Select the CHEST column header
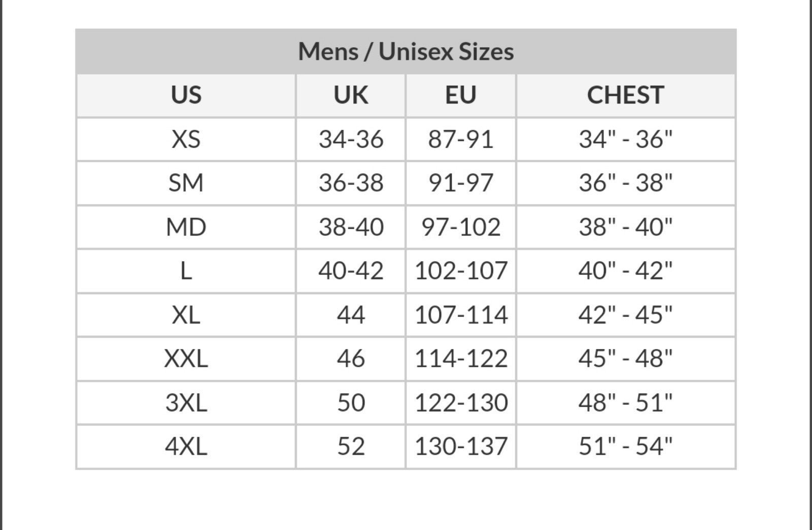This screenshot has width=812, height=530. (625, 95)
